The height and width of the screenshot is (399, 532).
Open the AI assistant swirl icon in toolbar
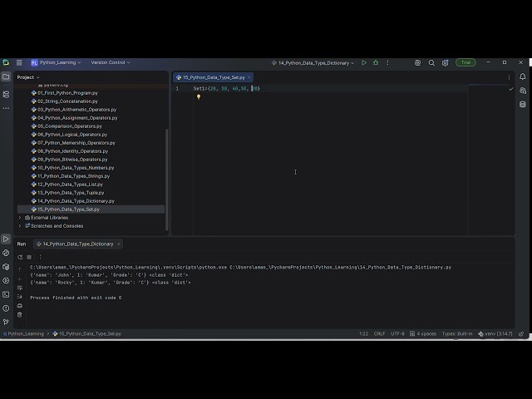417,63
